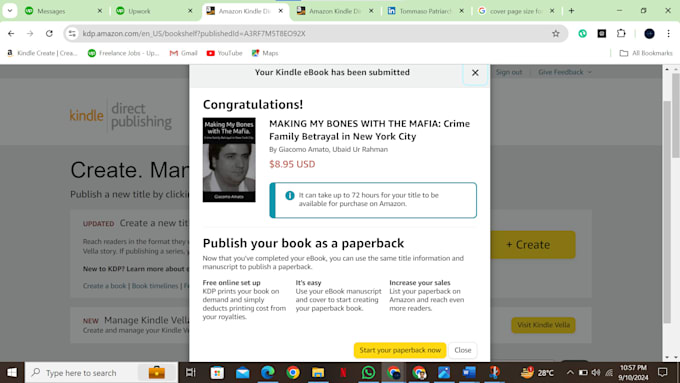This screenshot has width=680, height=383.
Task: Click the yellow + Create button
Action: point(533,245)
